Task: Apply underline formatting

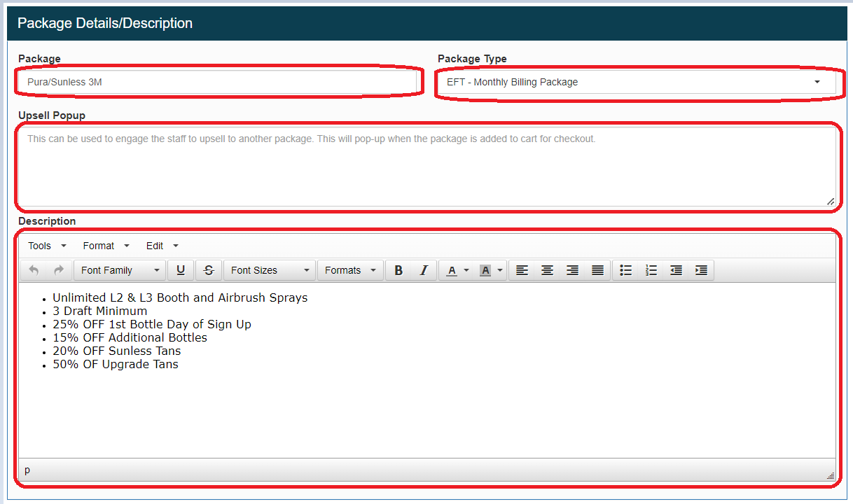Action: click(181, 270)
